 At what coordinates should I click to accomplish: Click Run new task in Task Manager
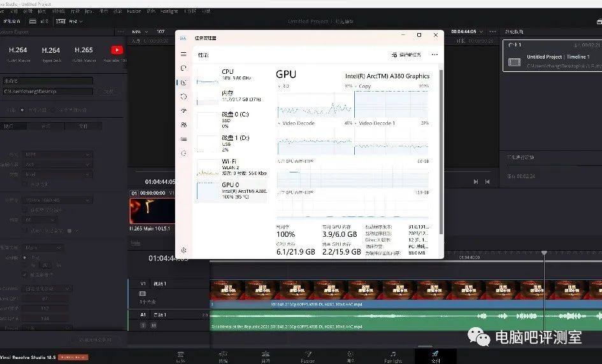click(406, 55)
